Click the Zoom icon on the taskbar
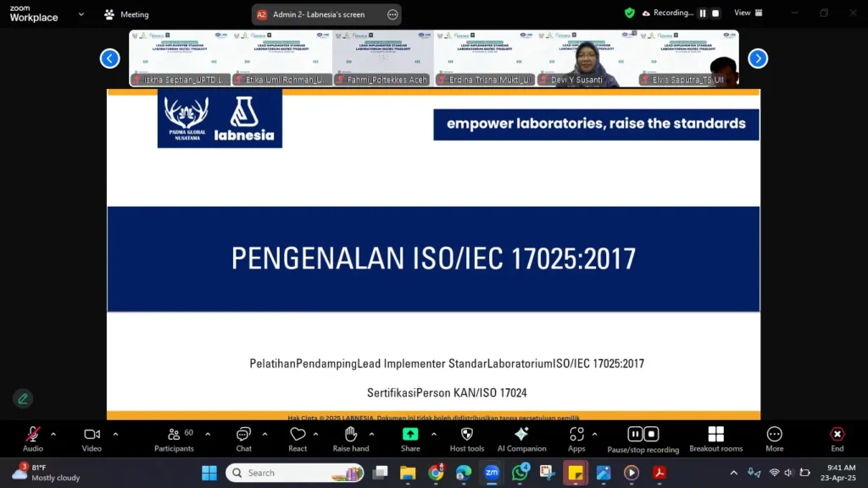Screen dimensions: 868x488 (x=492, y=473)
